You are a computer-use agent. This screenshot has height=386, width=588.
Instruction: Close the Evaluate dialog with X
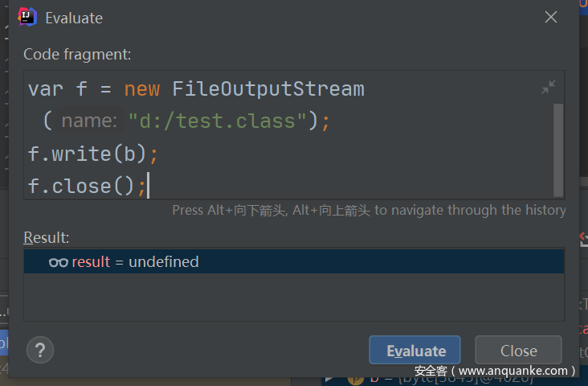point(551,17)
